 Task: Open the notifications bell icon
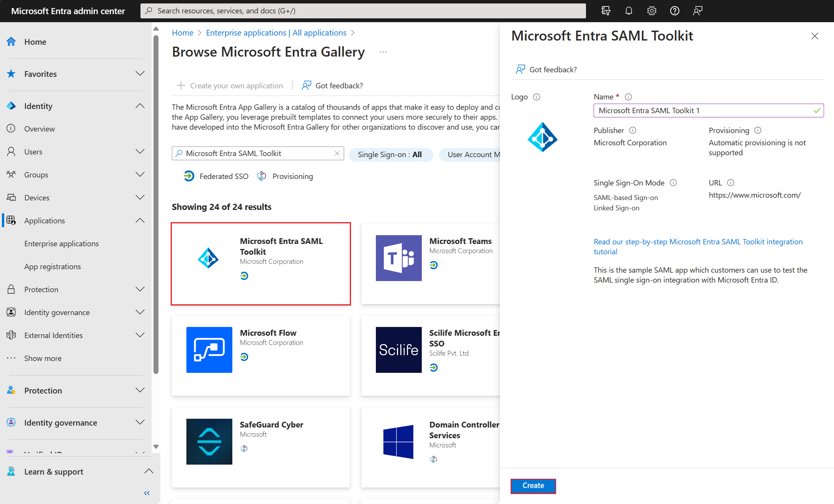pyautogui.click(x=628, y=11)
